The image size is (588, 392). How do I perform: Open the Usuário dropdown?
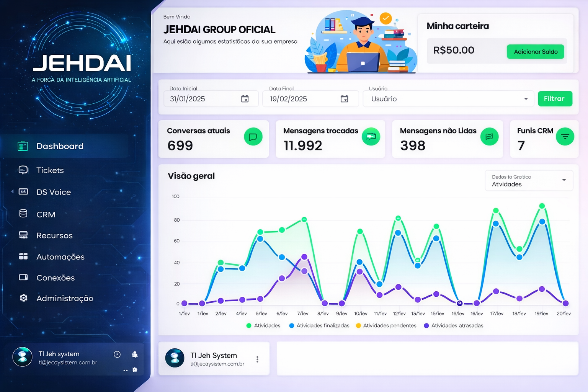tap(525, 99)
